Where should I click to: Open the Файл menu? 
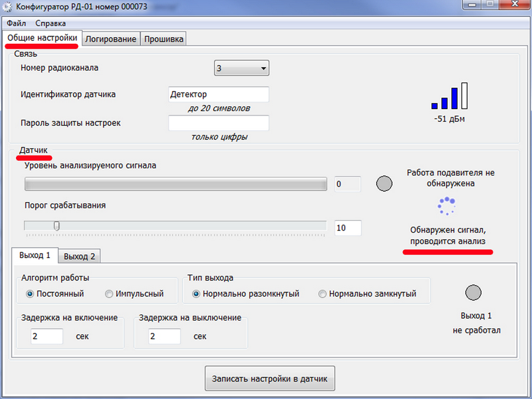[x=16, y=23]
